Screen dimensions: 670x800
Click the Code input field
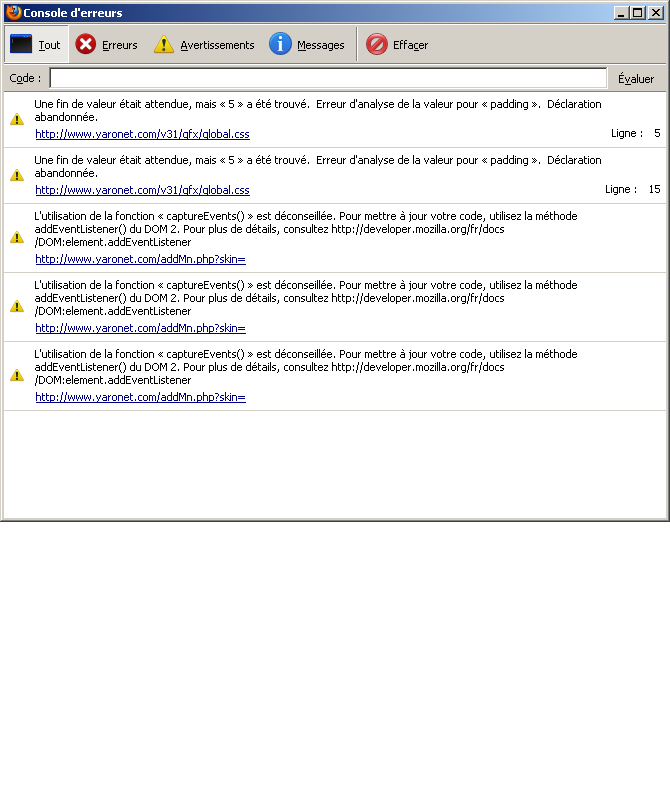(328, 78)
